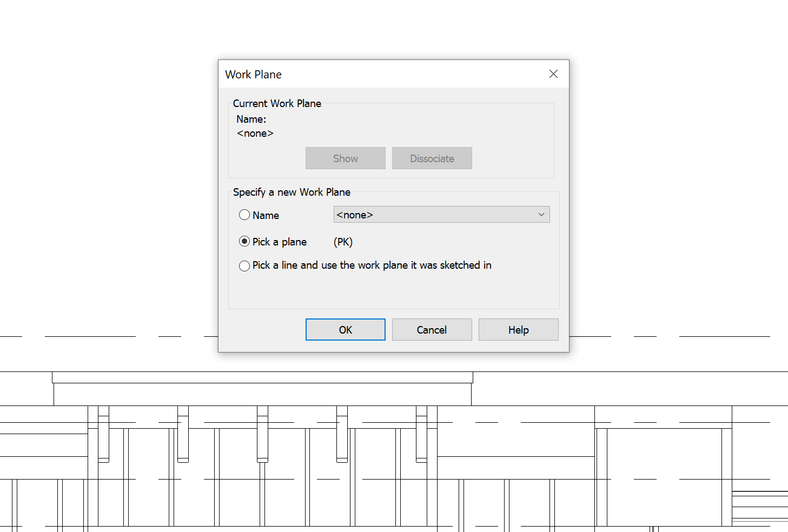Choose Pick a line and use its work plane
Screen dimensions: 788x532
pyautogui.click(x=244, y=265)
